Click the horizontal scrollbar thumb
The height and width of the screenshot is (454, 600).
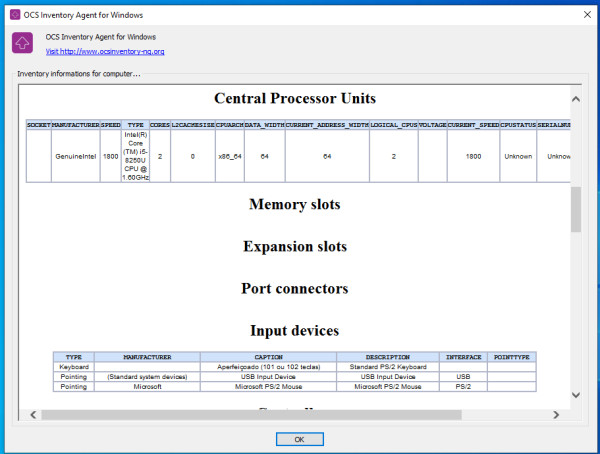click(x=251, y=415)
